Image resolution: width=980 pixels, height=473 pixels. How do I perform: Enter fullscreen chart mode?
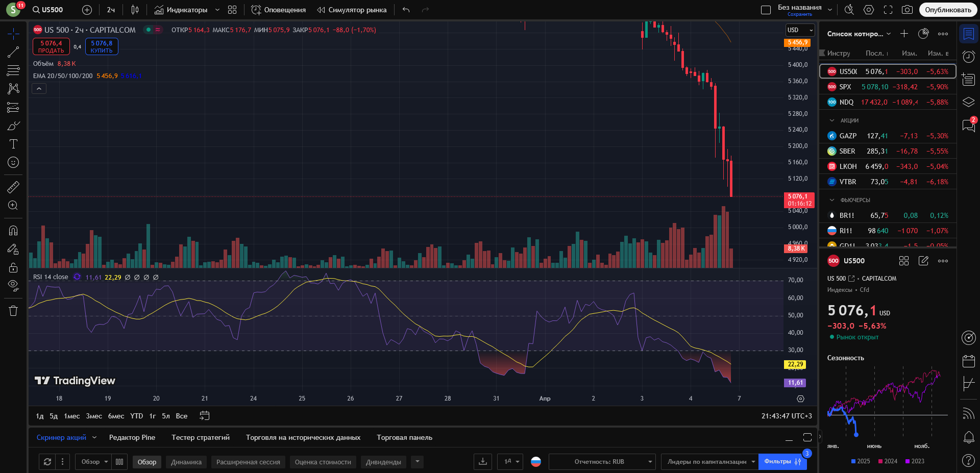(x=888, y=10)
